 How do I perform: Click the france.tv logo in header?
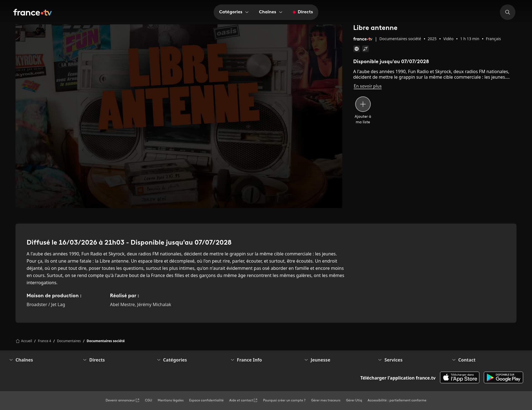[x=32, y=12]
